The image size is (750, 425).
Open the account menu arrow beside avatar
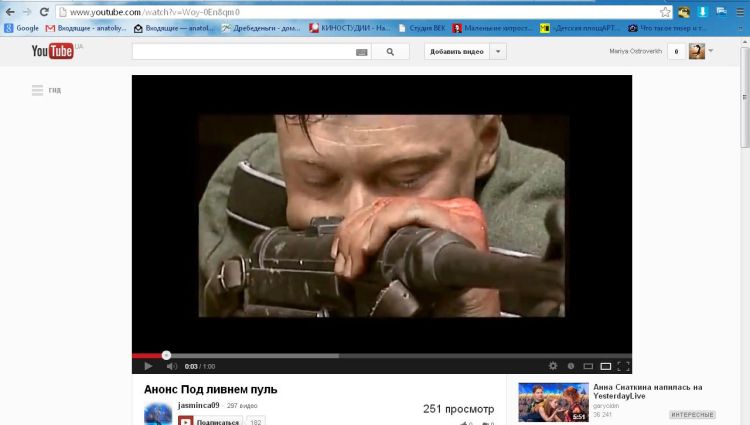(711, 51)
